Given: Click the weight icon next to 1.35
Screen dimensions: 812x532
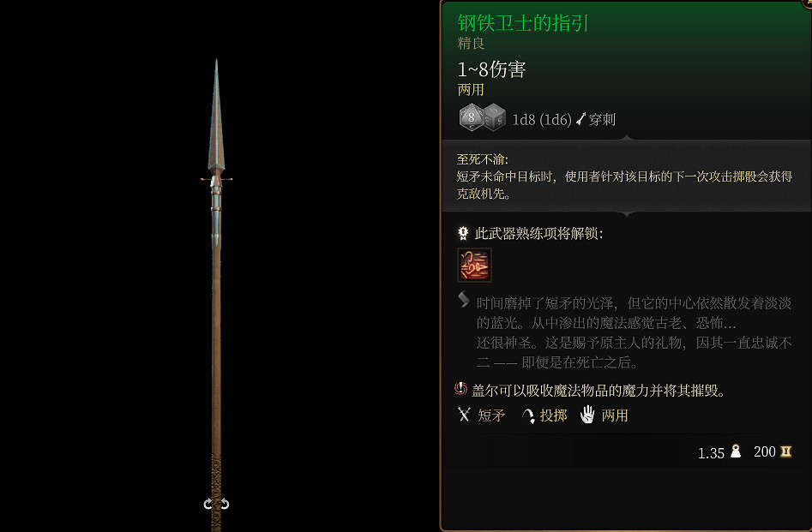Looking at the screenshot, I should click(x=736, y=451).
